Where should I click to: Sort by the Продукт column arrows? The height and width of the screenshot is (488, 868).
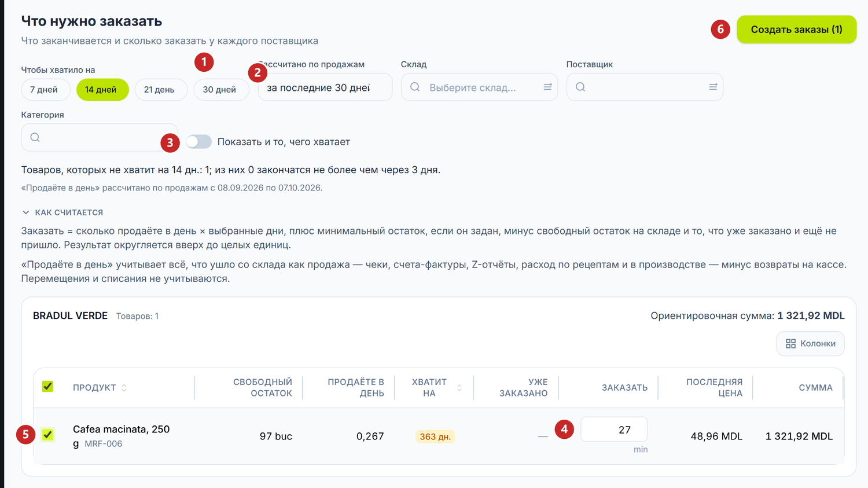(124, 388)
